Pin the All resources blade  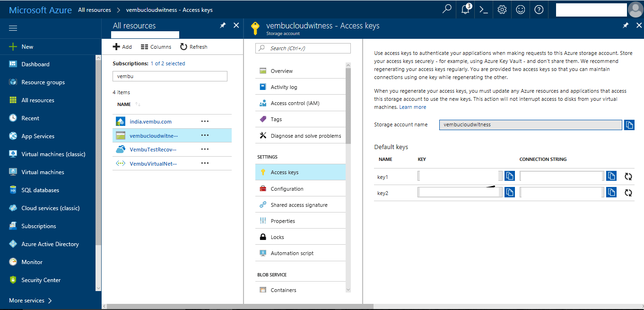(x=223, y=26)
